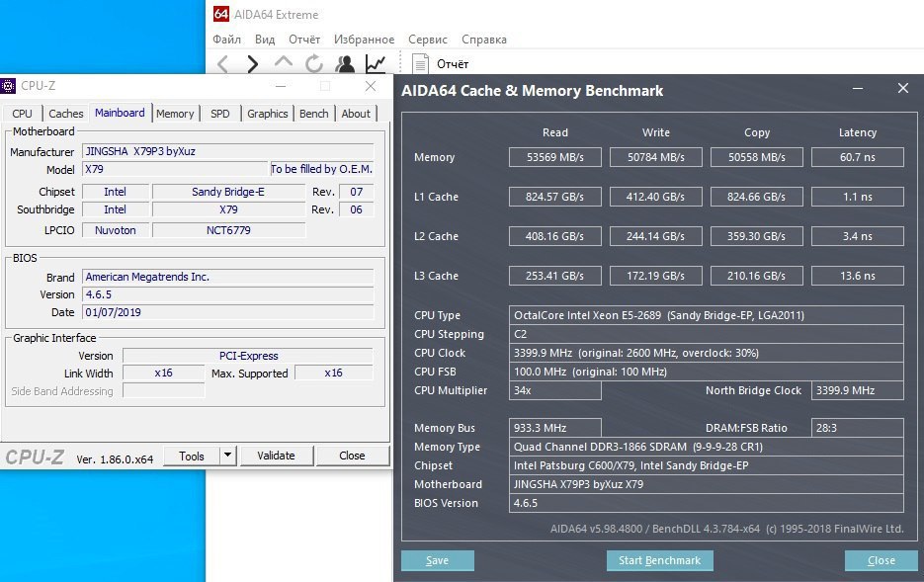This screenshot has width=924, height=582.
Task: Click the Memory Read value 53569 MB/s
Action: [555, 157]
